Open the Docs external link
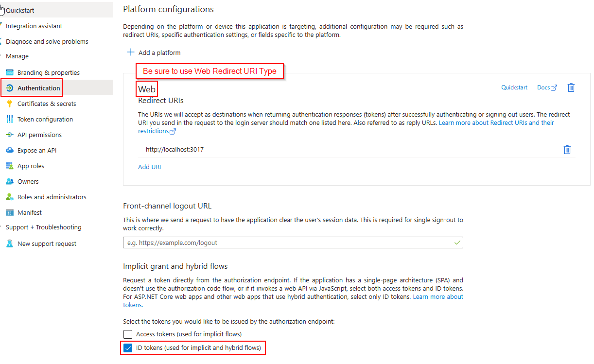The image size is (594, 364). click(547, 87)
